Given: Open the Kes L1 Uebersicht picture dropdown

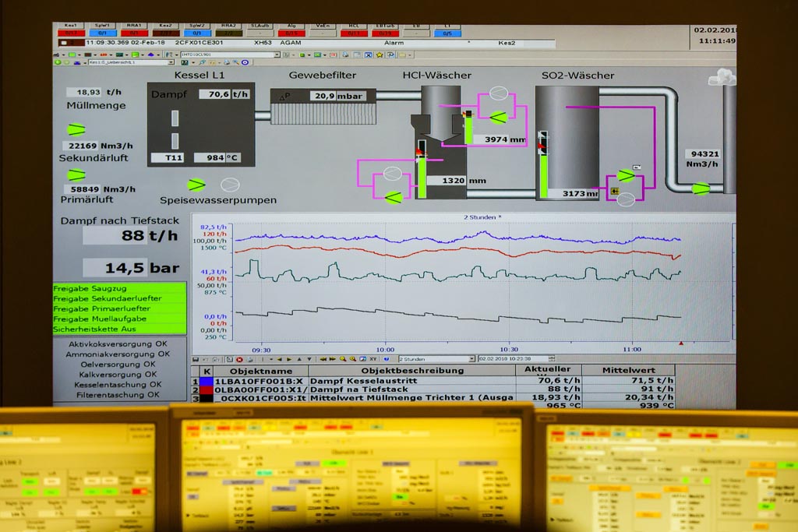Looking at the screenshot, I should click(x=131, y=62).
